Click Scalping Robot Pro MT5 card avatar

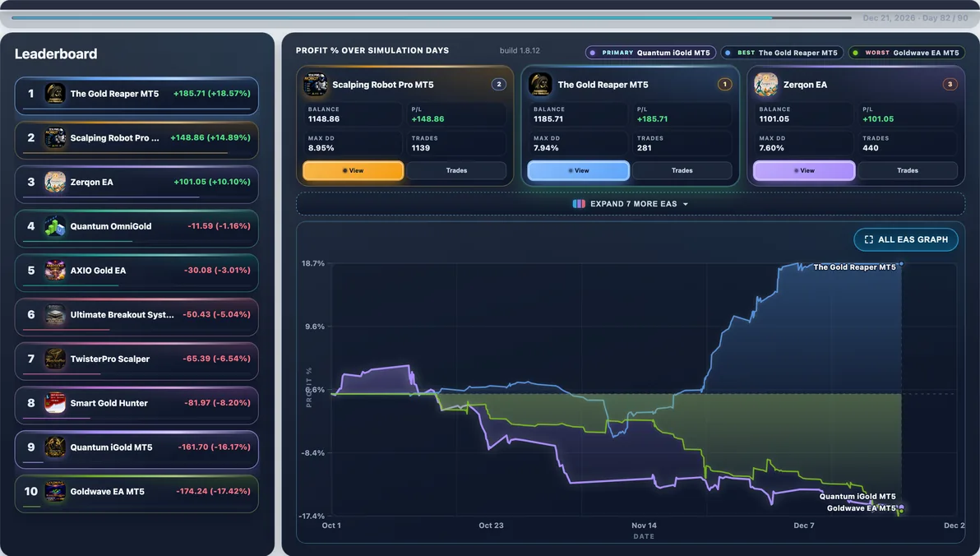[x=315, y=85]
